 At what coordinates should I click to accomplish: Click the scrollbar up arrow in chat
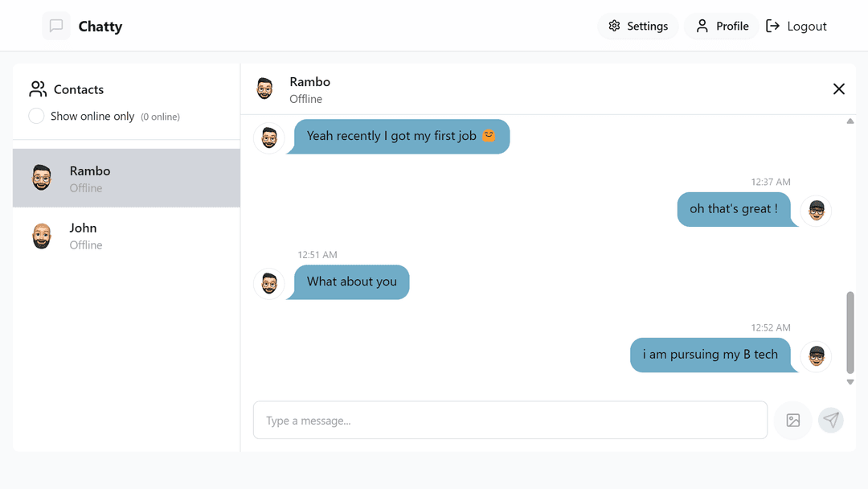click(x=850, y=121)
